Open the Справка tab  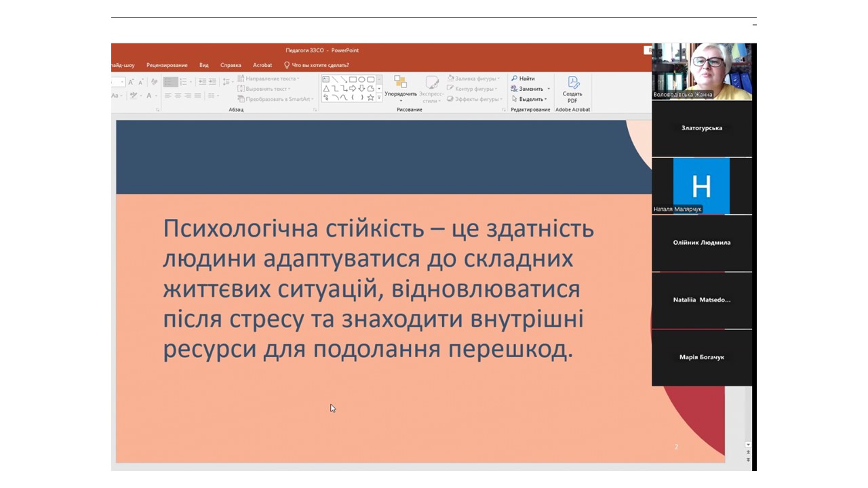231,65
